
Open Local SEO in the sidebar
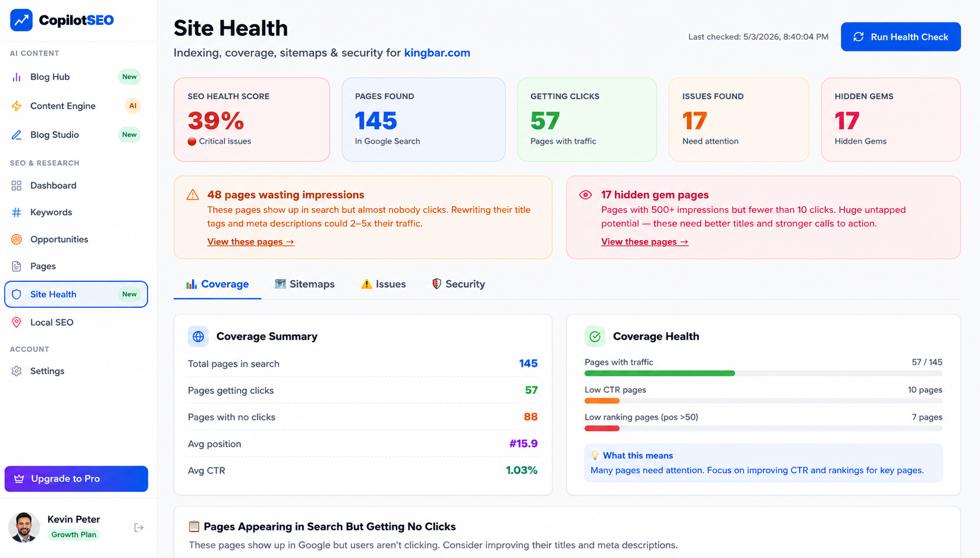point(76,323)
